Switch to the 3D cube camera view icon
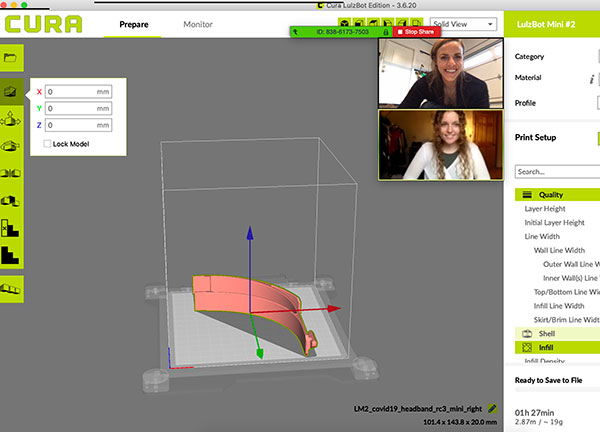 (x=344, y=23)
